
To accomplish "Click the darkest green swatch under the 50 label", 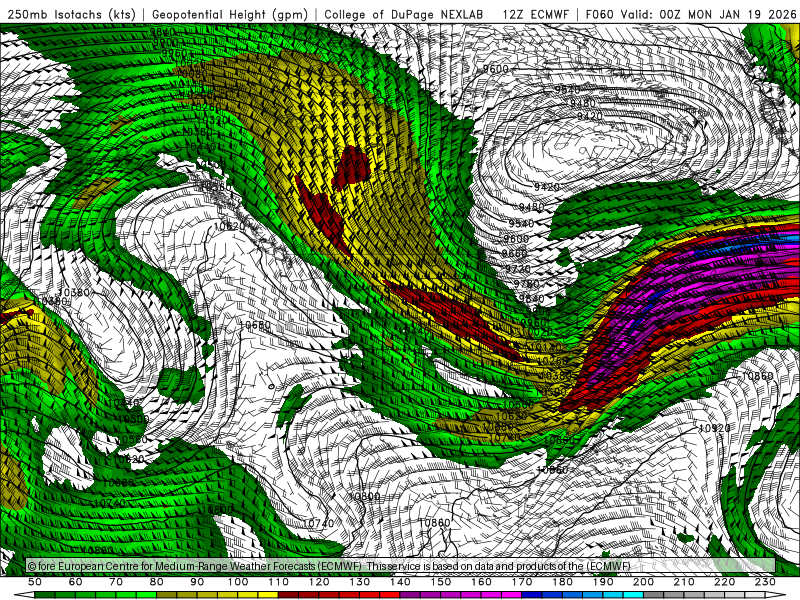I will click(45, 595).
